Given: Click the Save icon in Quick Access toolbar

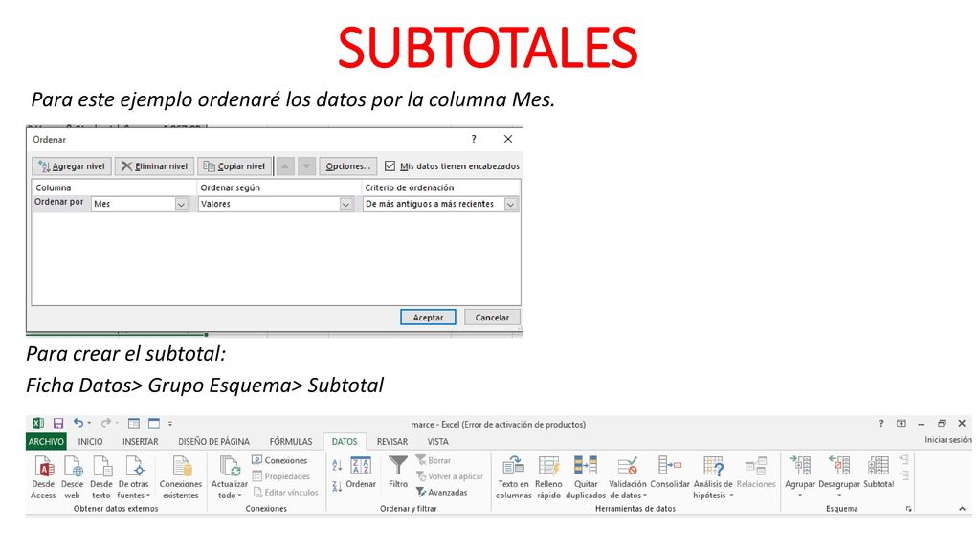Looking at the screenshot, I should click(58, 424).
